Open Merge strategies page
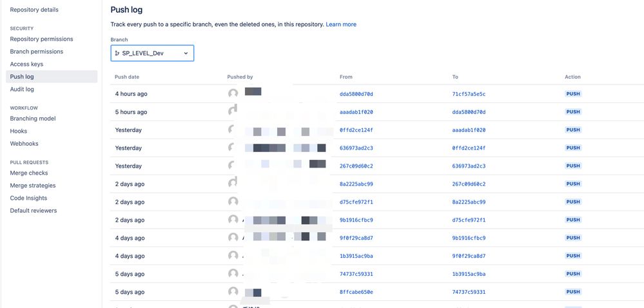This screenshot has width=644, height=308. coord(33,185)
